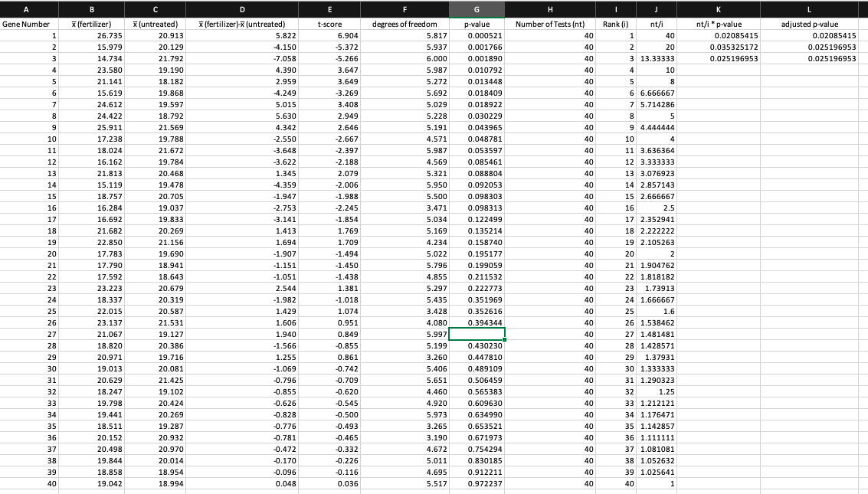Click the 'p-value' header cell
Screen dimensions: 868x494
pyautogui.click(x=476, y=21)
